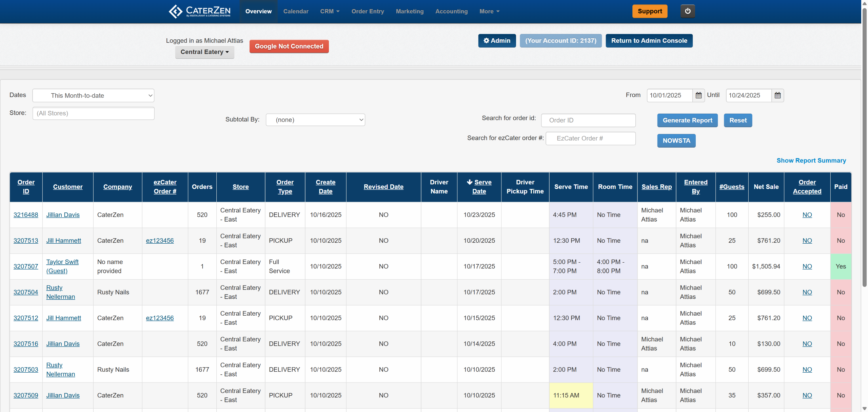
Task: Expand the Central Eatery location dropdown
Action: [x=204, y=52]
